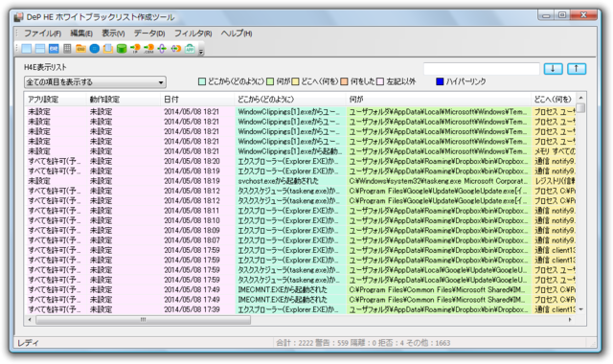Screen dimensions: 613x364
Task: Click the レディ status bar text
Action: point(28,343)
